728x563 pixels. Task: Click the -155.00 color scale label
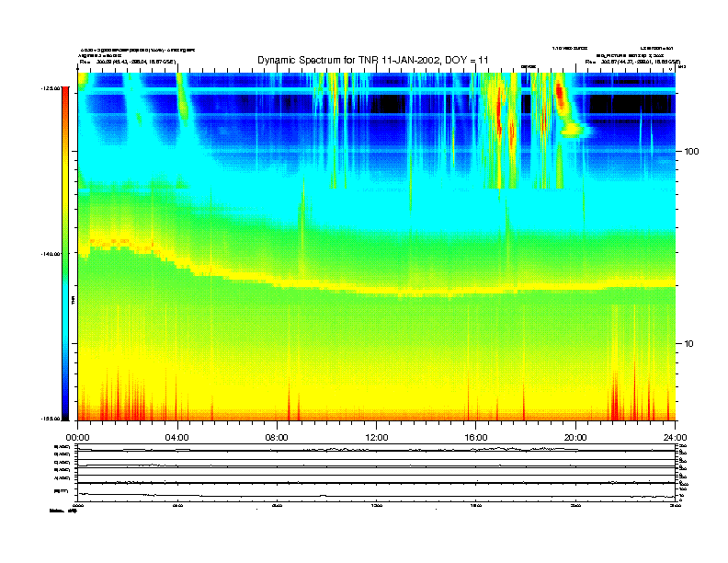point(51,419)
